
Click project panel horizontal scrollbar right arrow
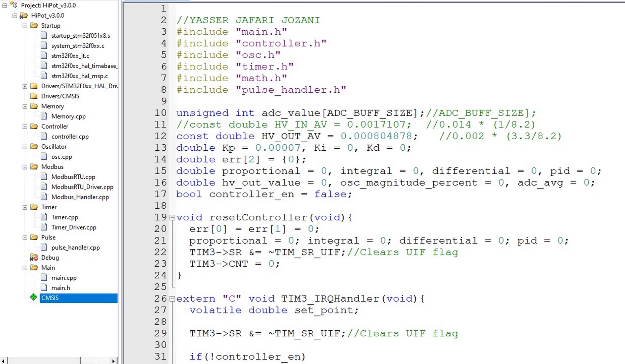pyautogui.click(x=113, y=361)
